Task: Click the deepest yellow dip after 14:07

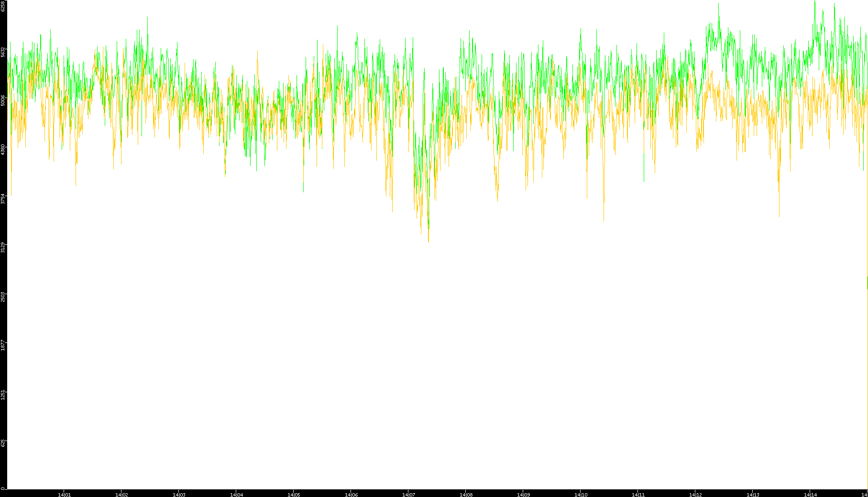Action: 429,241
